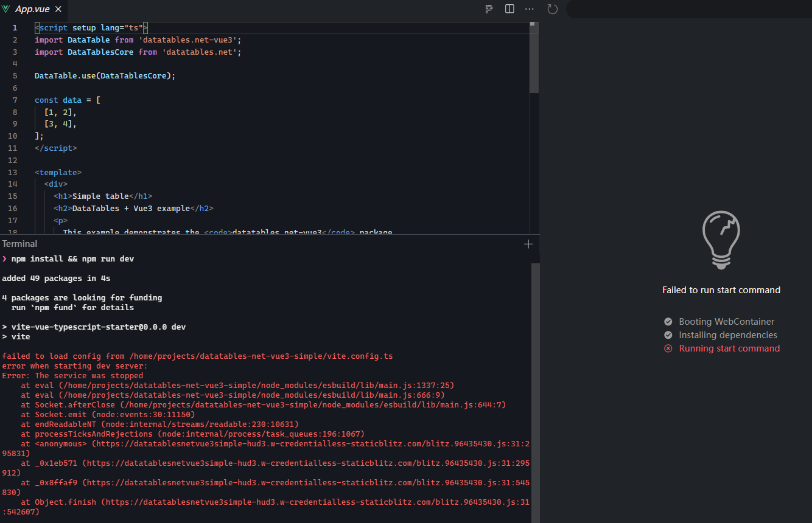
Task: Click the Terminal panel header
Action: pyautogui.click(x=20, y=244)
